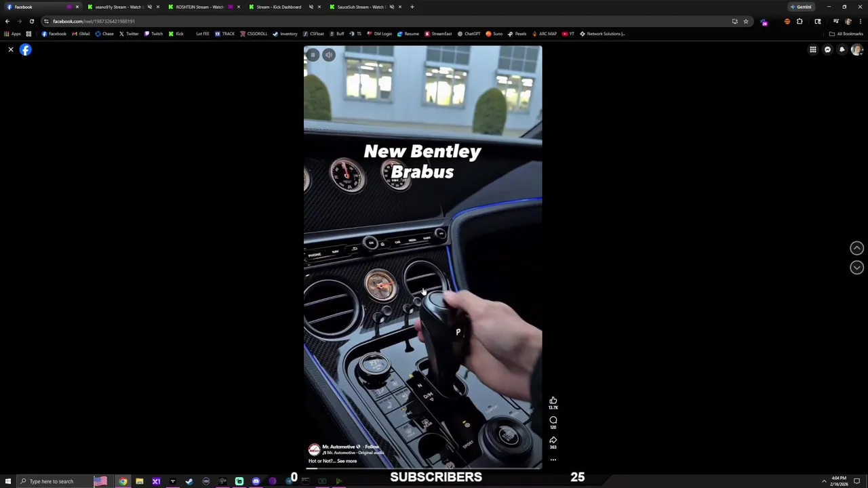Screen dimensions: 868x488
Task: Open Chrome from the taskbar
Action: coord(123,481)
